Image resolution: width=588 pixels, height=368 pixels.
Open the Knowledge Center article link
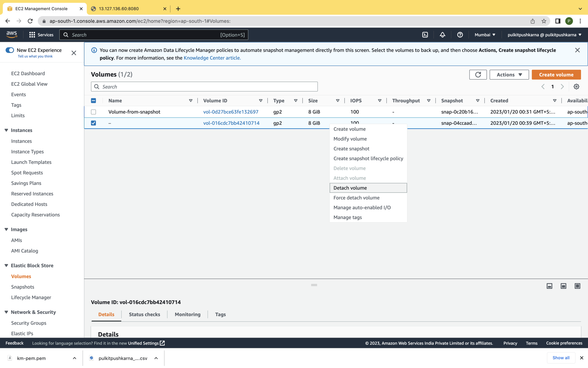212,58
